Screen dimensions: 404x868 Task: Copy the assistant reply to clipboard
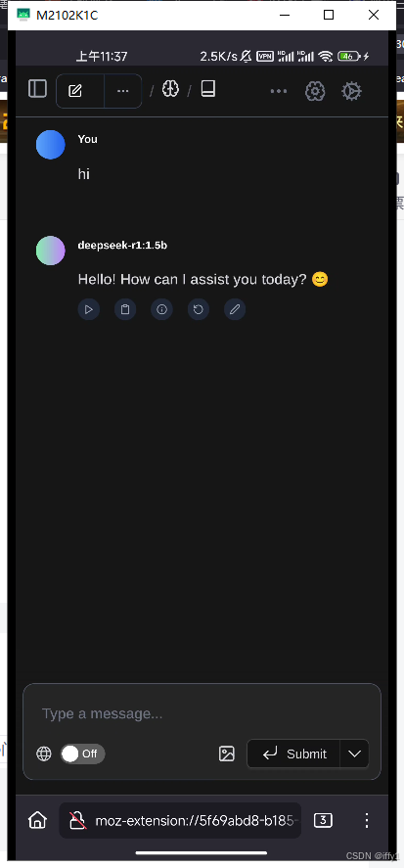pyautogui.click(x=125, y=309)
